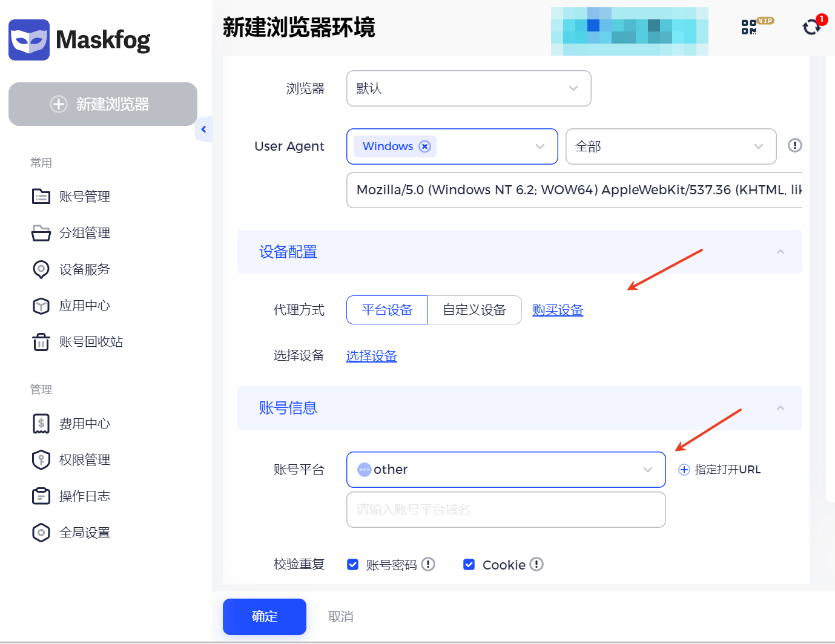Click the plus icon for 指定打开URL
Screen dimensions: 835x644
[684, 470]
